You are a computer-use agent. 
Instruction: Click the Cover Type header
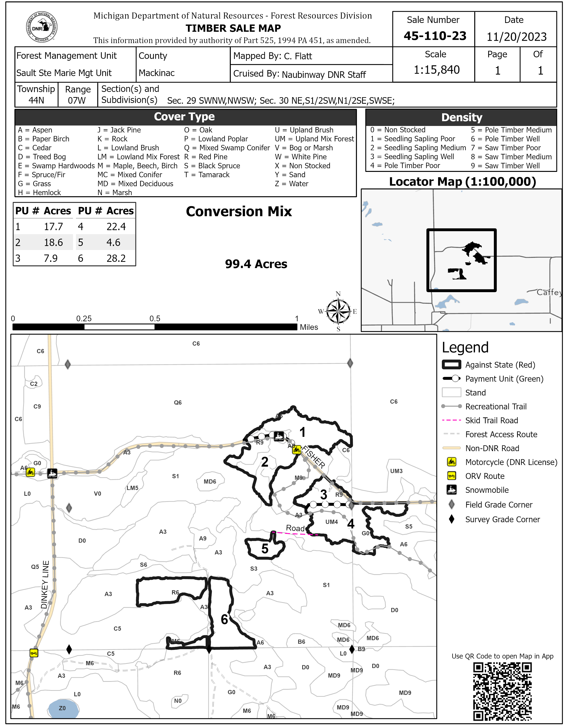184,117
